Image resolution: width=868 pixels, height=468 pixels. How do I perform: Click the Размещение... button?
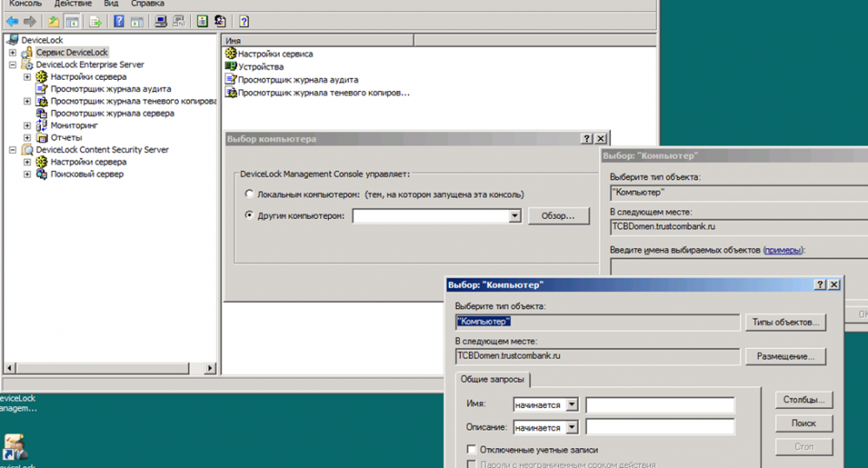point(786,356)
